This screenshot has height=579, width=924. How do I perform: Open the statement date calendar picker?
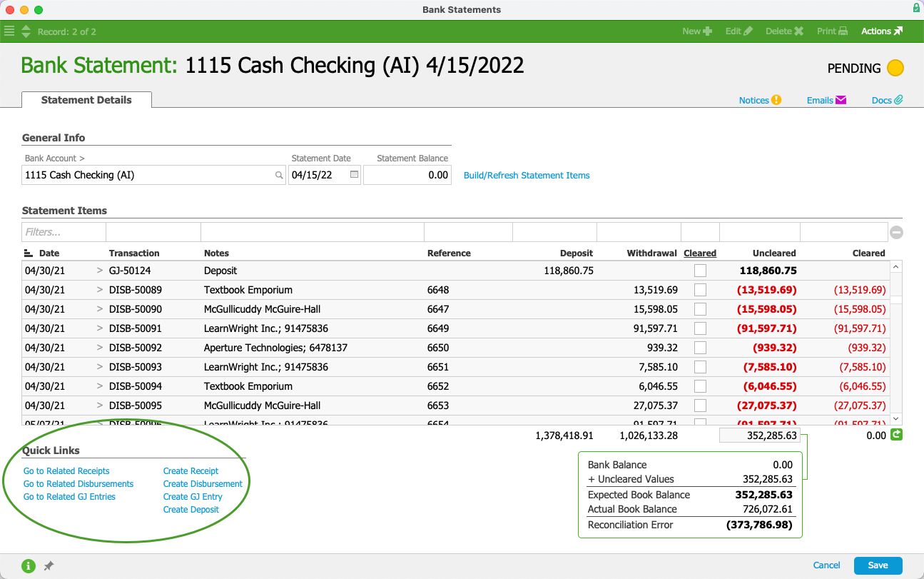354,175
